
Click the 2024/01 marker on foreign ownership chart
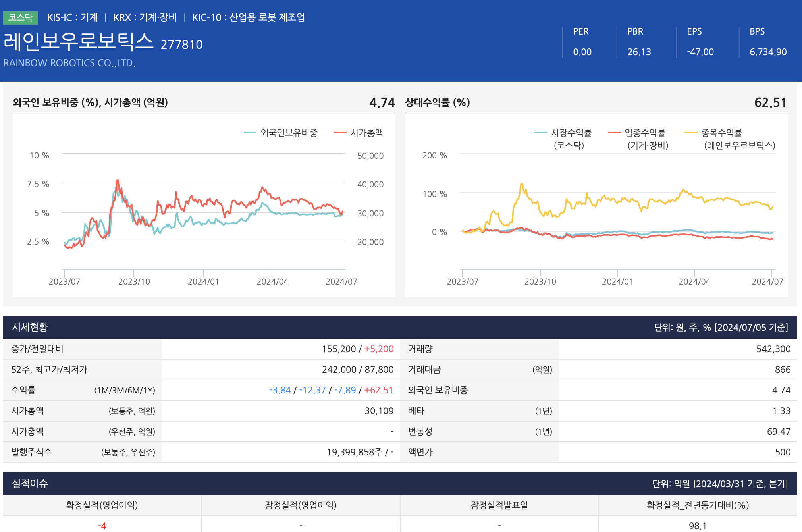pos(203,281)
